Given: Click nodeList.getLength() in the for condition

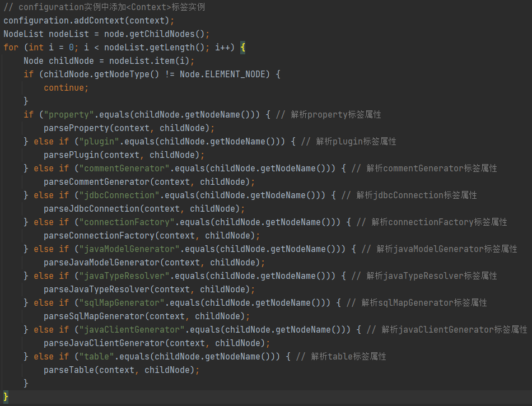Looking at the screenshot, I should 155,48.
